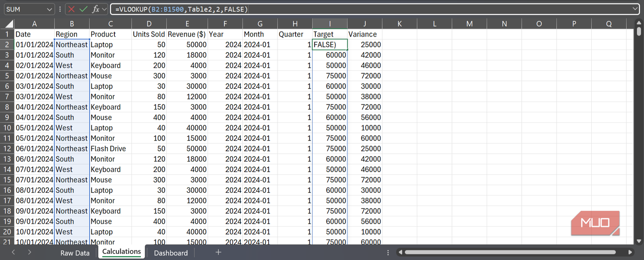Open Insert Function fx dialog
644x260 pixels.
click(95, 9)
